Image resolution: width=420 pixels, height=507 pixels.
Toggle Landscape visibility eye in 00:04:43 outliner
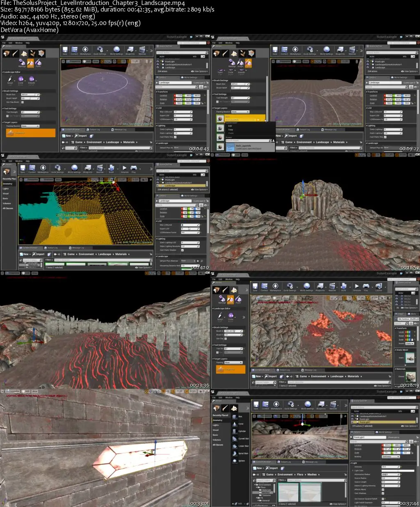[x=158, y=67]
